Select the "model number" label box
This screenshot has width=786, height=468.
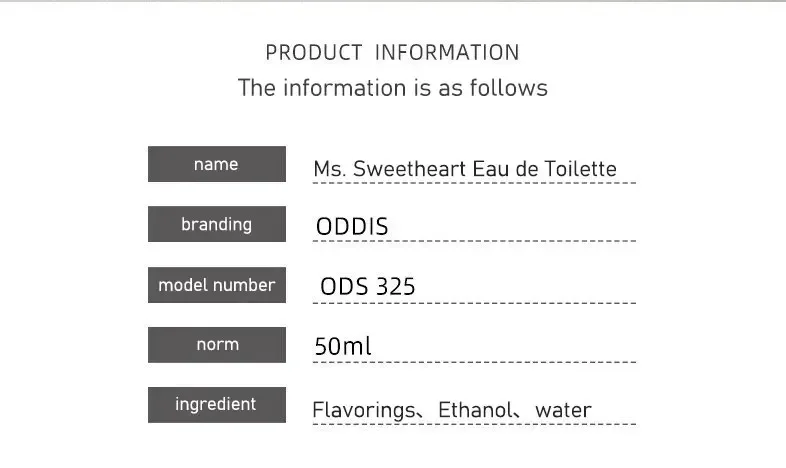point(216,285)
